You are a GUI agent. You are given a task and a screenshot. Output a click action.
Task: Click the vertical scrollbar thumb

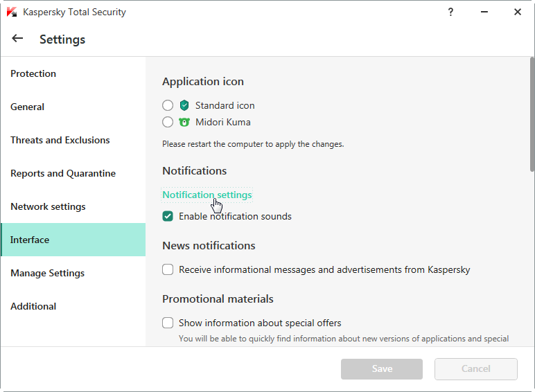click(532, 114)
